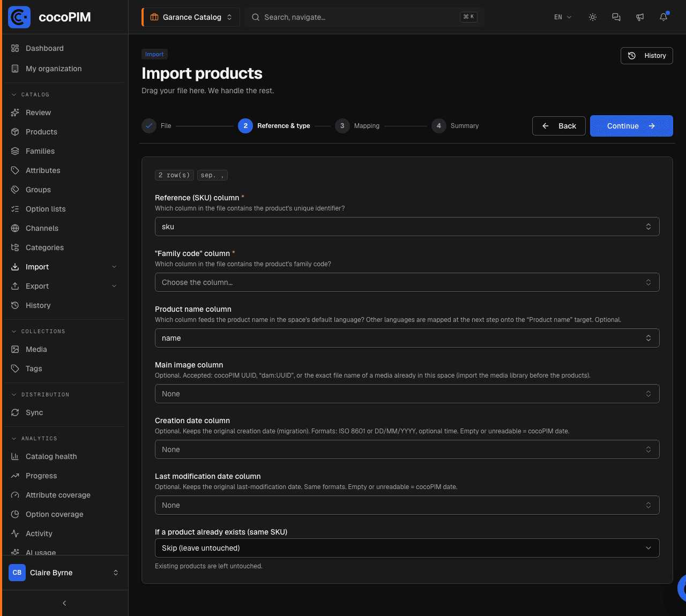Jump to the Mapping step
The height and width of the screenshot is (616, 686).
pyautogui.click(x=357, y=126)
